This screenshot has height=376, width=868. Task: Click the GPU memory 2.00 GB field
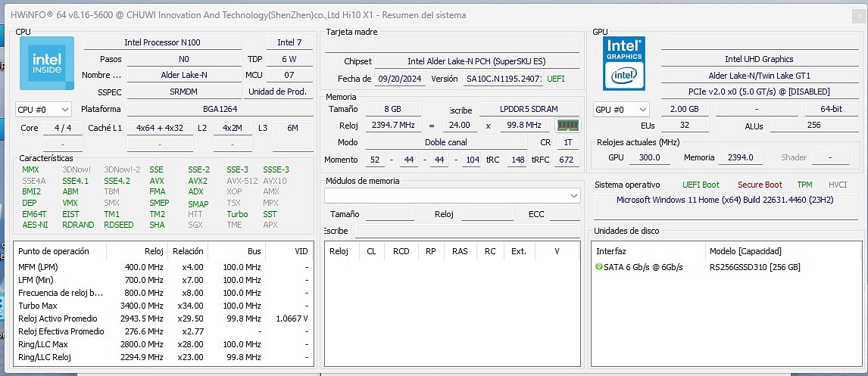pyautogui.click(x=684, y=110)
